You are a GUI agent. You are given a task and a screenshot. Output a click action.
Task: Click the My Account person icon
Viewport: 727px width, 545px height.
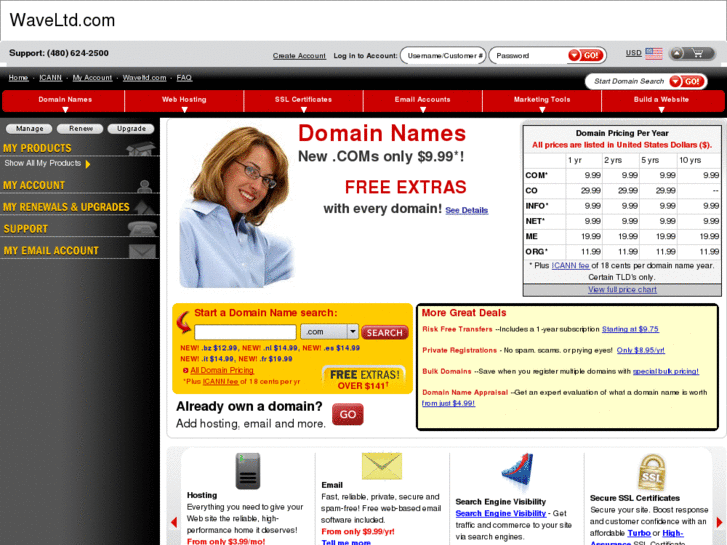coord(145,186)
